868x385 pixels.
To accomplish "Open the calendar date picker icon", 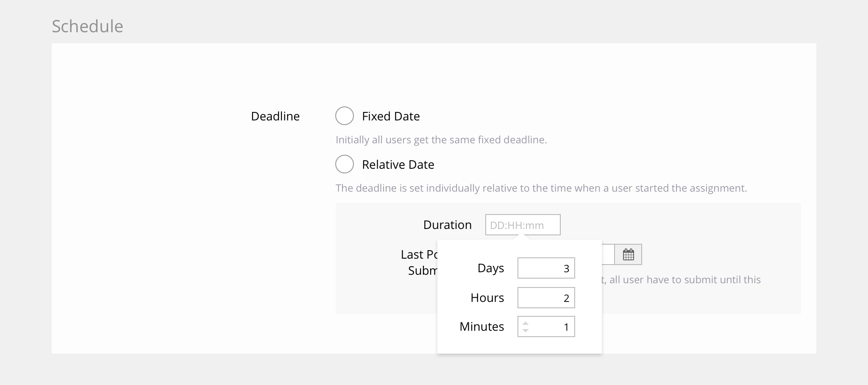I will pos(628,254).
